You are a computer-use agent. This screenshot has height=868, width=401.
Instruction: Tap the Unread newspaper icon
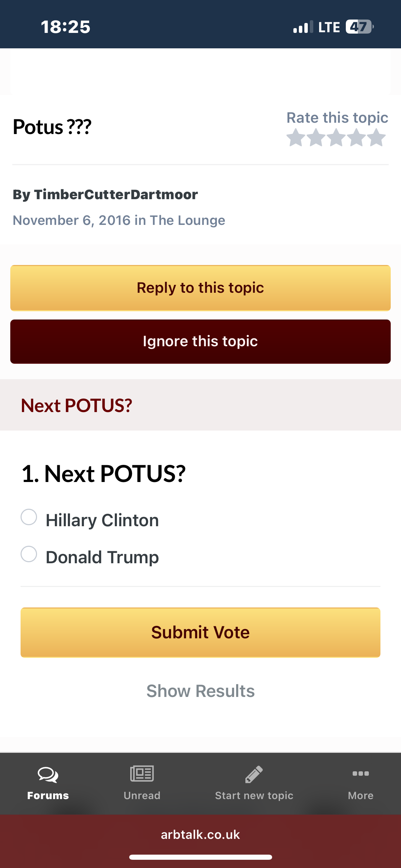coord(142,774)
